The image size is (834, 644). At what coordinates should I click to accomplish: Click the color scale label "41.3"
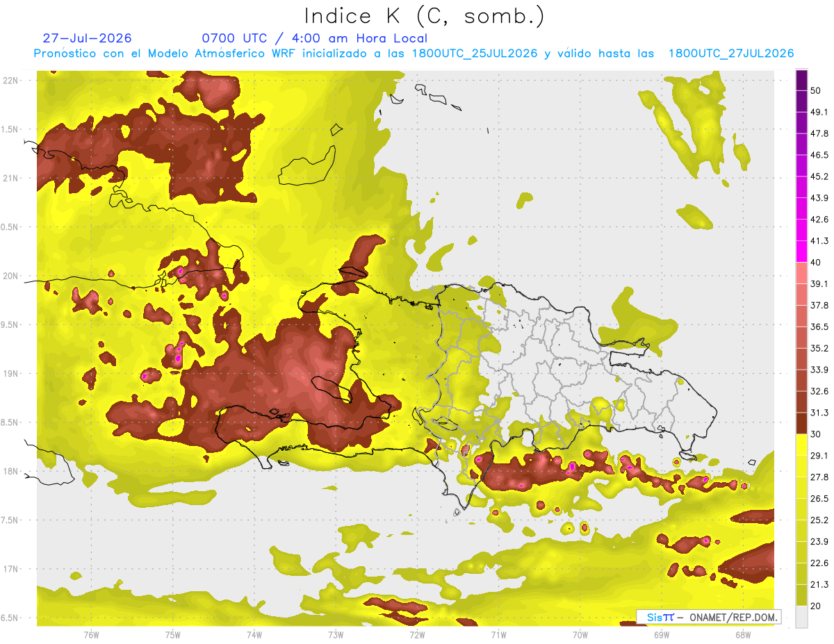point(819,241)
